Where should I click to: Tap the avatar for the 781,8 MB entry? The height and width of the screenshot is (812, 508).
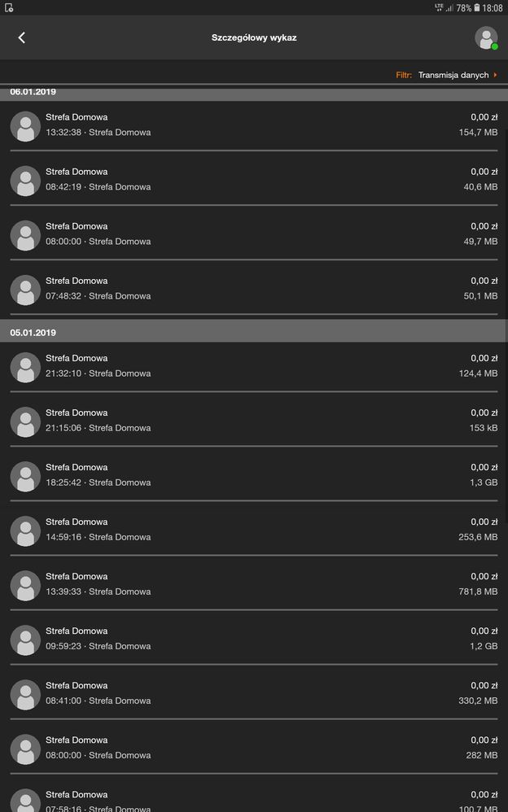pyautogui.click(x=25, y=585)
